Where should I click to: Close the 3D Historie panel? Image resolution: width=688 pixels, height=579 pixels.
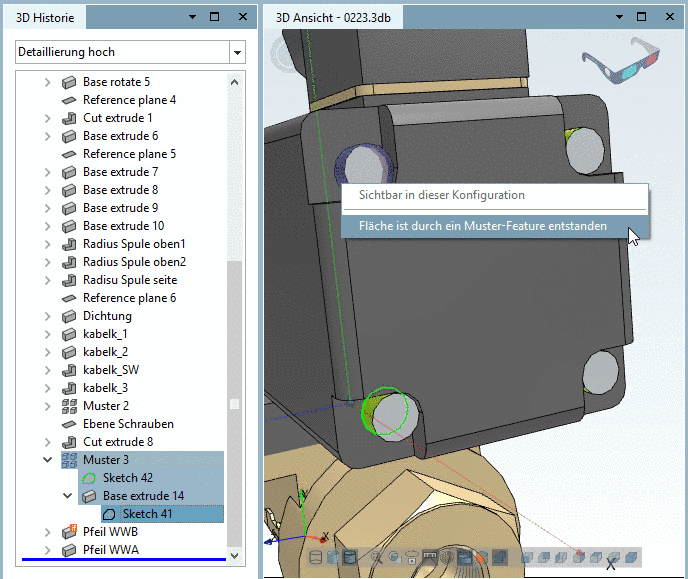(243, 17)
